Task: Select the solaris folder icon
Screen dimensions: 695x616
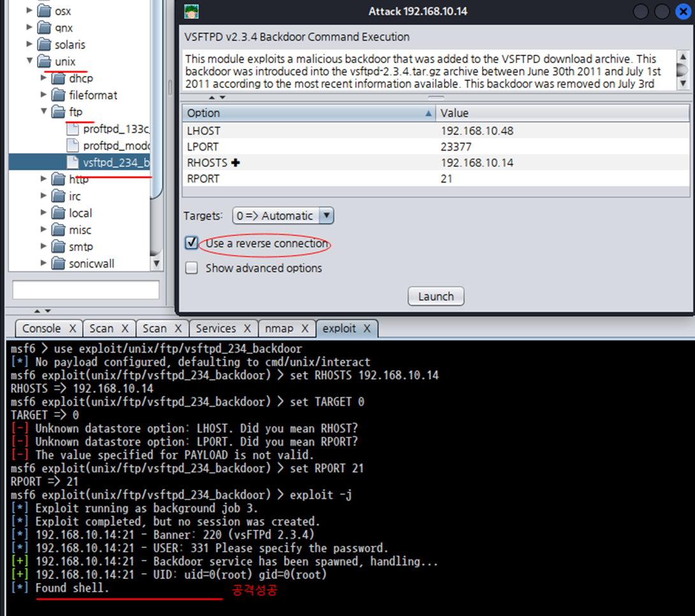Action: (x=44, y=44)
